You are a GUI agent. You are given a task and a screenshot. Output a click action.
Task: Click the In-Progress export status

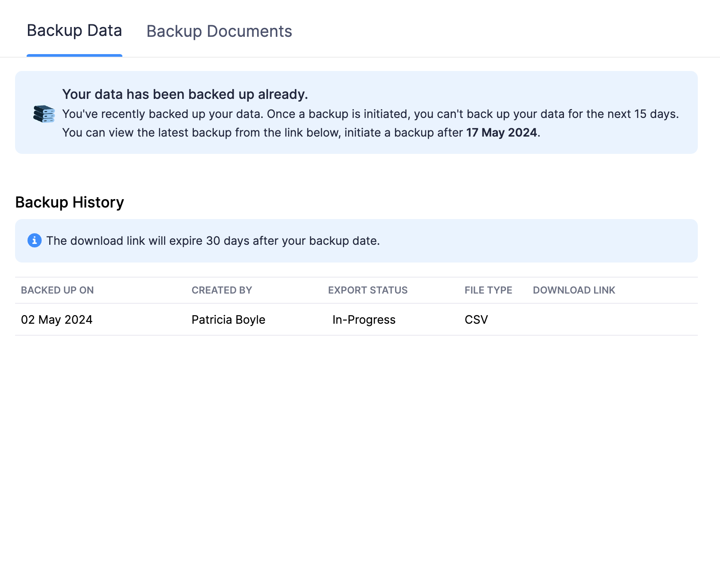pos(364,319)
